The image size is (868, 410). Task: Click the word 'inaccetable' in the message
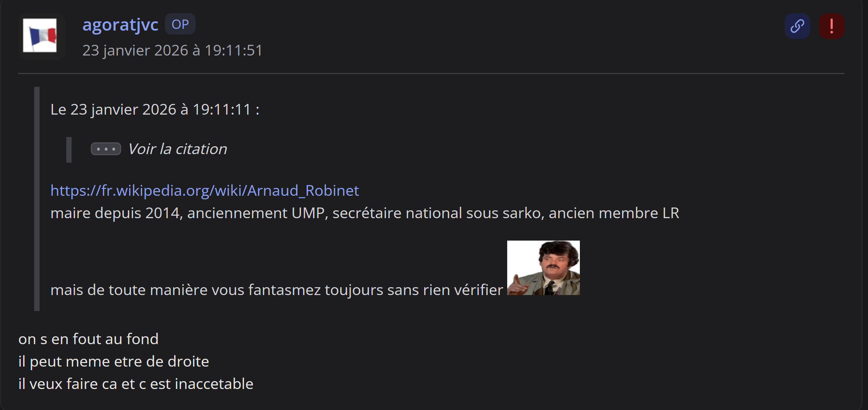(x=214, y=384)
